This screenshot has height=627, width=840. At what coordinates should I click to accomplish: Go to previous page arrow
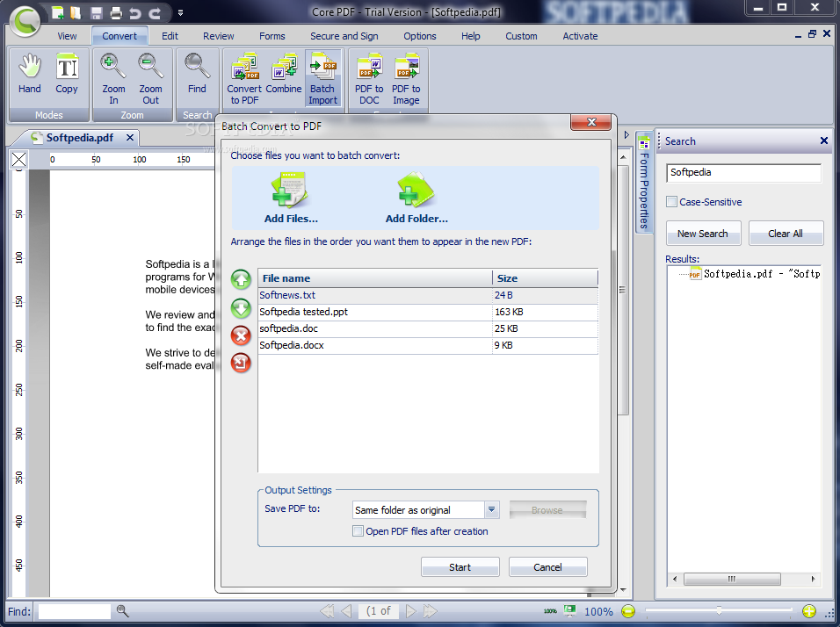pyautogui.click(x=346, y=611)
